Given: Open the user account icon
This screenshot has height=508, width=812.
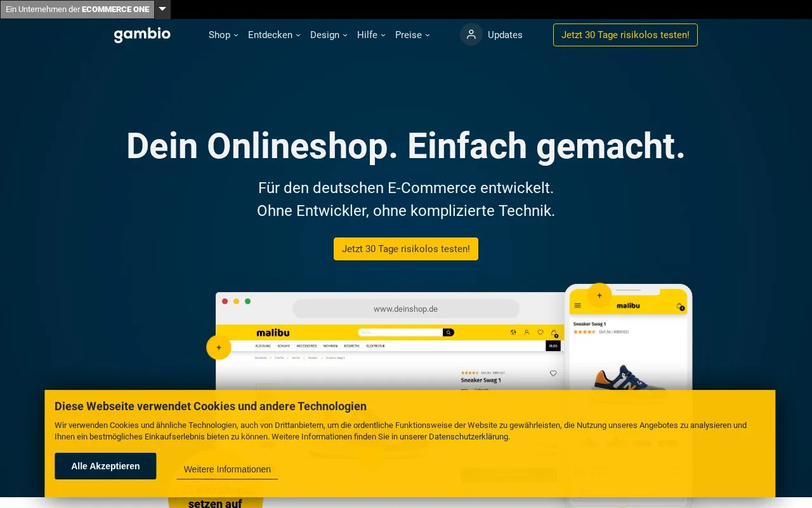Looking at the screenshot, I should 471,35.
